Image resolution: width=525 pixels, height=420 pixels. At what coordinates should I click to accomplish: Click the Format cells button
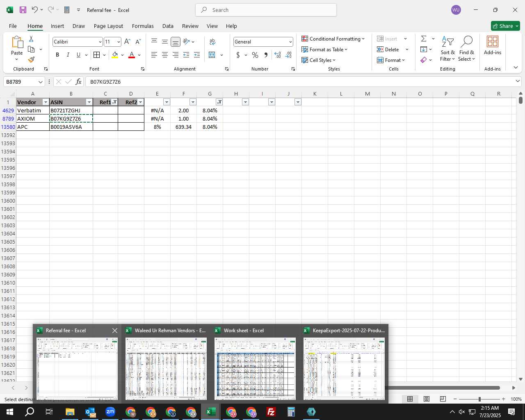pyautogui.click(x=391, y=60)
